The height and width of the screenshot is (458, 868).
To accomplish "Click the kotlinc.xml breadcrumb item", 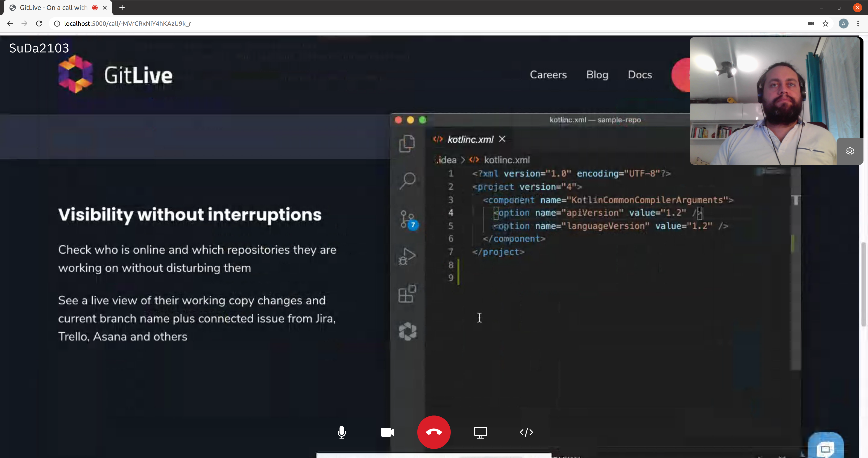I will pyautogui.click(x=506, y=160).
